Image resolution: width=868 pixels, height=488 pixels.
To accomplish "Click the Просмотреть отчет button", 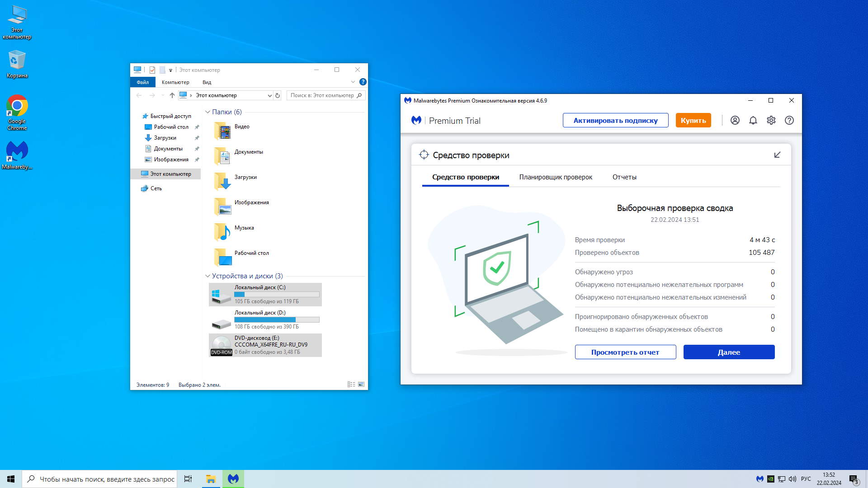I will pos(625,352).
